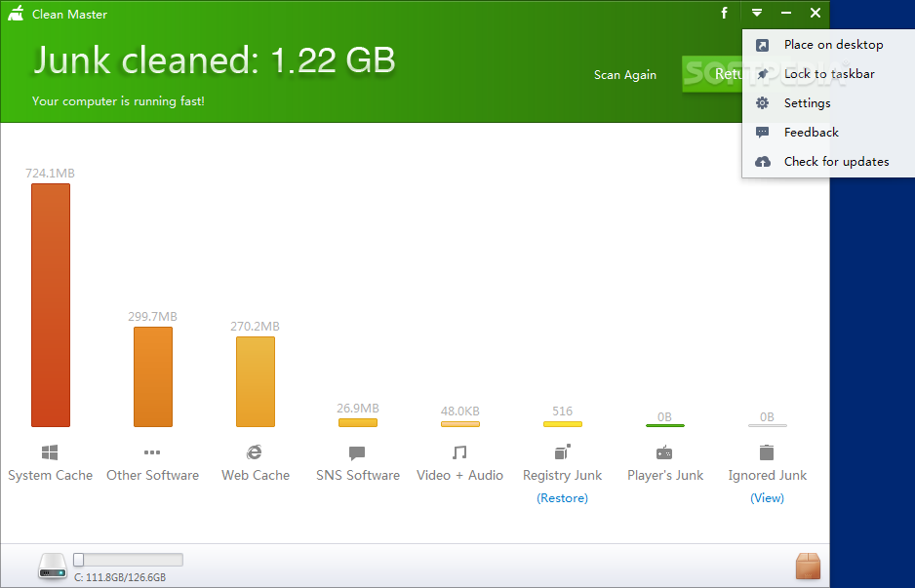Click the Other Software label
Screen dimensions: 915x588
[152, 476]
